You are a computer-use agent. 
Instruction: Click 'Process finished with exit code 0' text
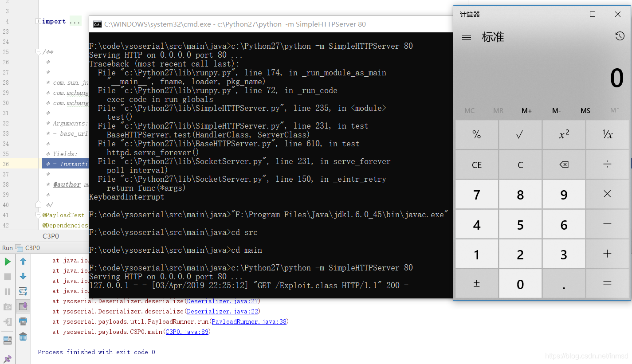tap(96, 352)
